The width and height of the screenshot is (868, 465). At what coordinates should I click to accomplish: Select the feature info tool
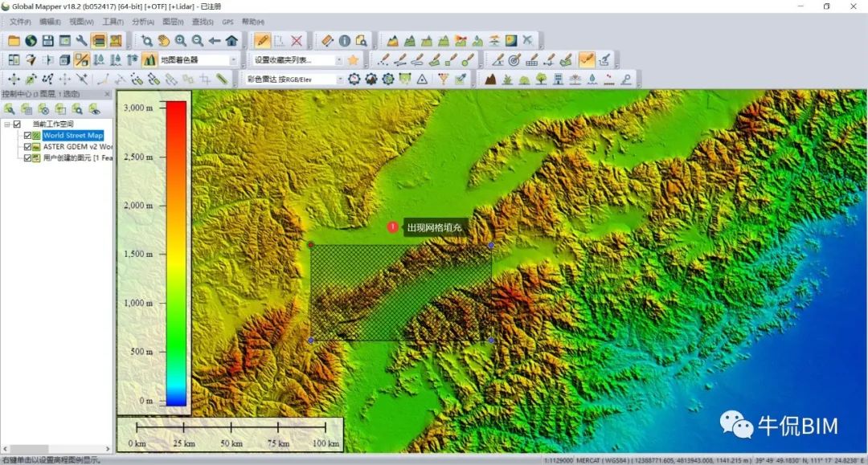pos(344,40)
